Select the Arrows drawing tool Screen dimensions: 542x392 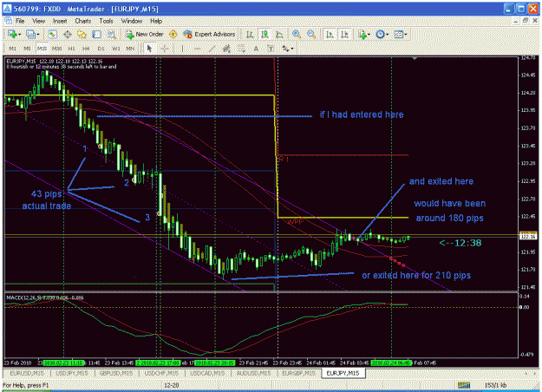coord(285,49)
